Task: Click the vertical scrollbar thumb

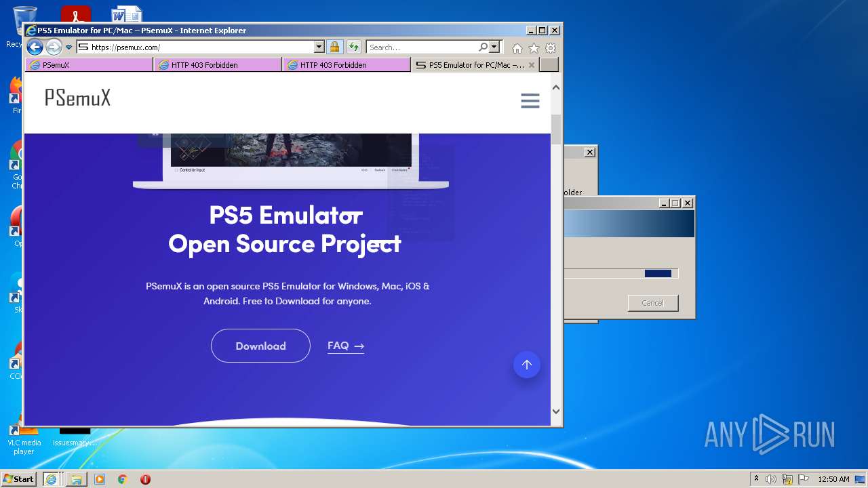Action: click(x=556, y=129)
